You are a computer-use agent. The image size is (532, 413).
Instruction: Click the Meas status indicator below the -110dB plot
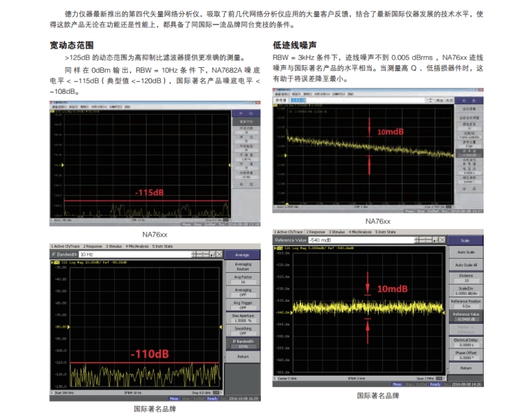click(x=174, y=398)
